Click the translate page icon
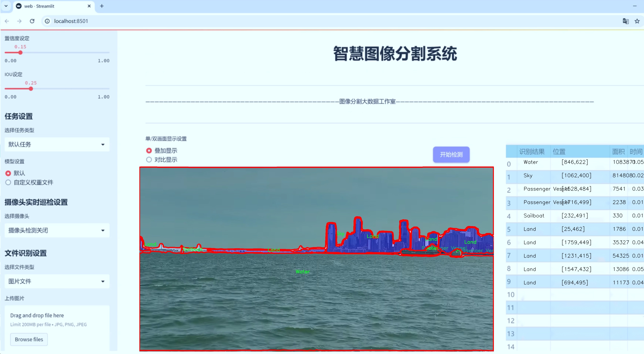This screenshot has height=354, width=644. (x=625, y=21)
